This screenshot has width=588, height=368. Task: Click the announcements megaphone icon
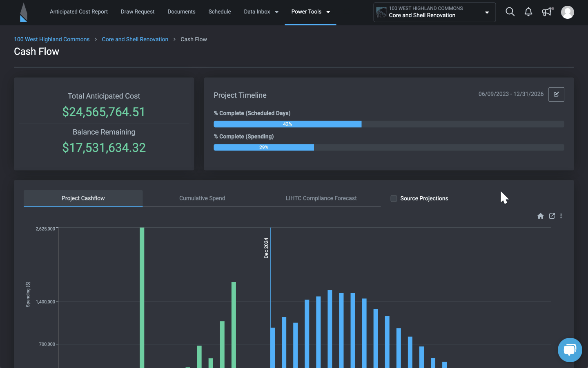(547, 12)
